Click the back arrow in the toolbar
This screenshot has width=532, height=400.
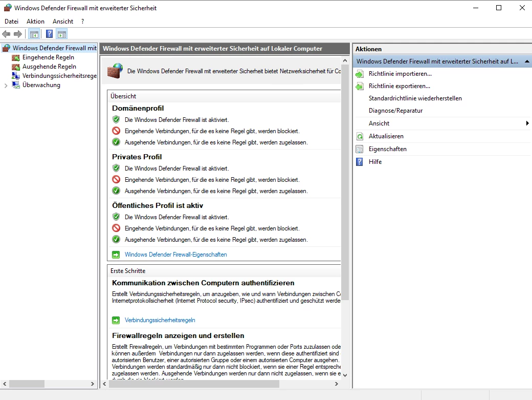[x=6, y=34]
